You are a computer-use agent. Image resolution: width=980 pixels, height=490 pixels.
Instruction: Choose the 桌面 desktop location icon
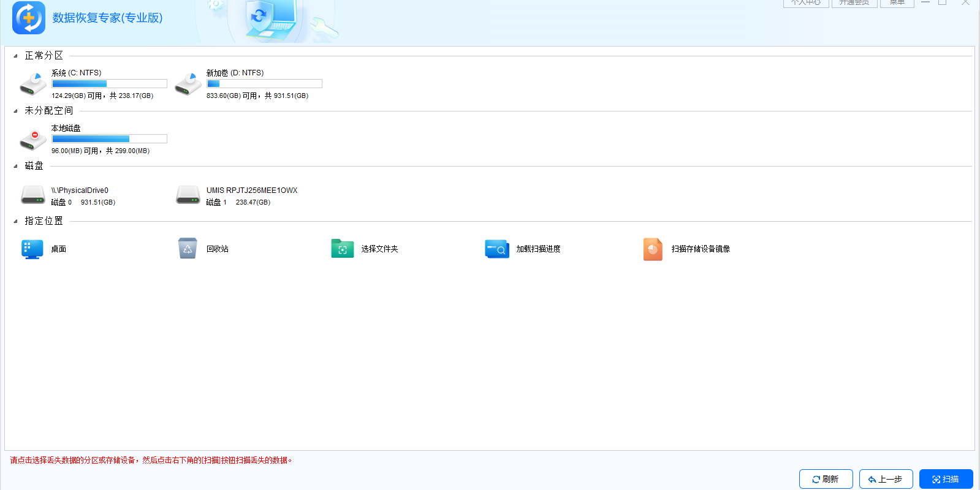(32, 249)
